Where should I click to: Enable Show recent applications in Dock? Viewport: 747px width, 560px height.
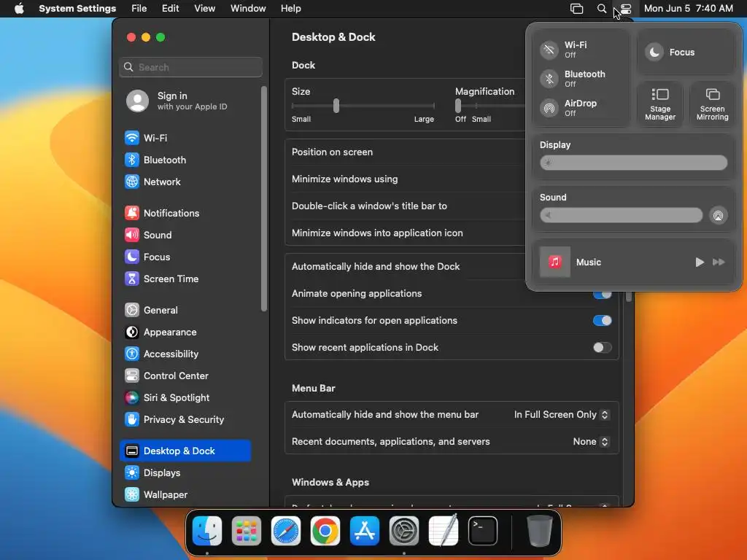tap(602, 348)
